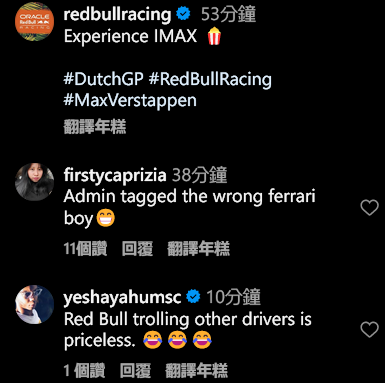Open the #RedBullRacing hashtag
Image resolution: width=385 pixels, height=383 pixels.
pyautogui.click(x=210, y=79)
